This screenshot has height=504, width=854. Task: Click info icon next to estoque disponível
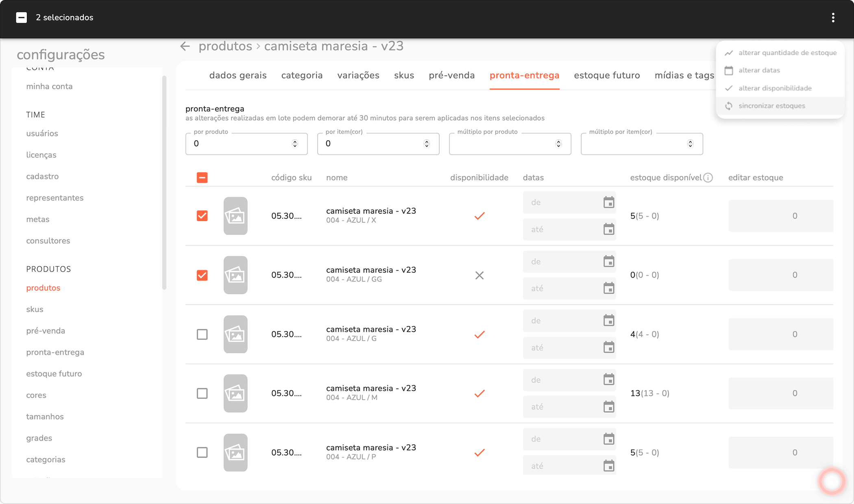[708, 178]
